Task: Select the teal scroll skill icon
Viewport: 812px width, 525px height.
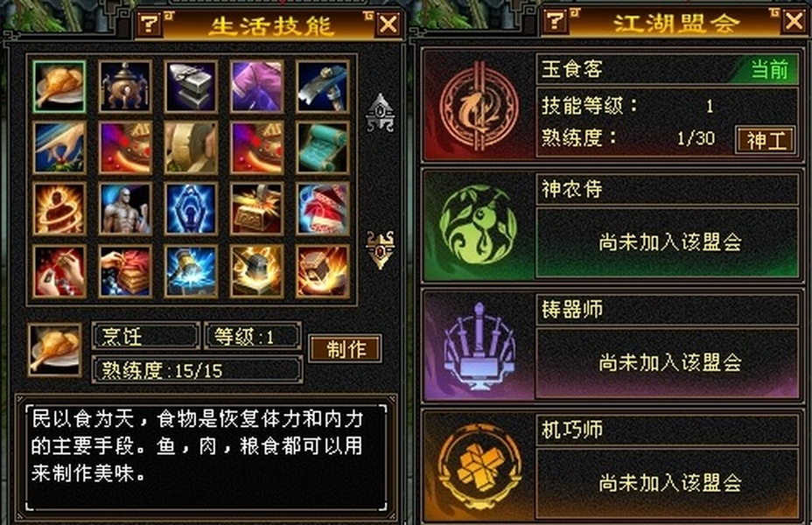Action: tap(323, 148)
